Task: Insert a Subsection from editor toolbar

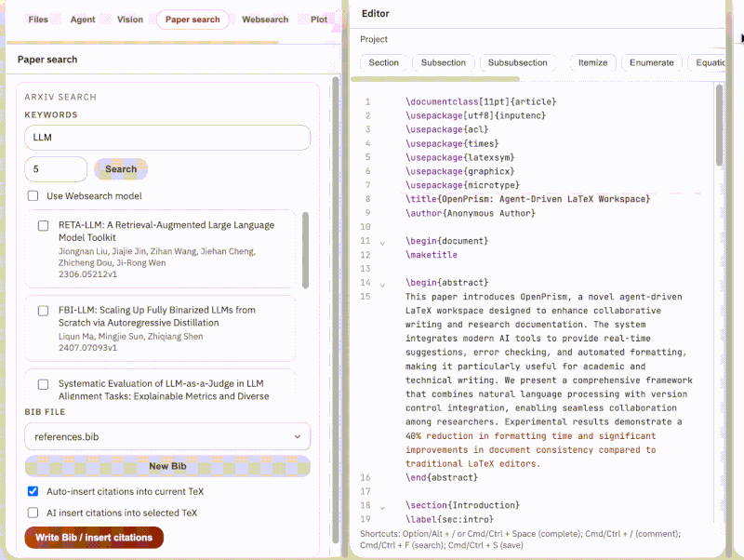Action: (x=444, y=62)
